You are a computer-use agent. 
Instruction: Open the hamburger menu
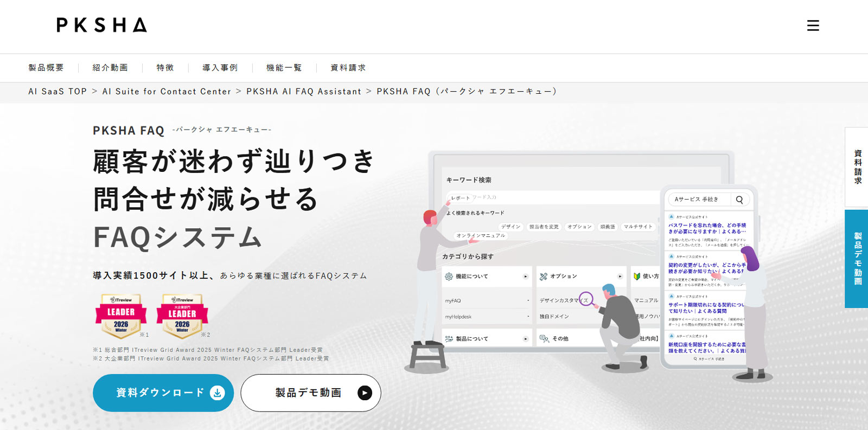pos(813,25)
